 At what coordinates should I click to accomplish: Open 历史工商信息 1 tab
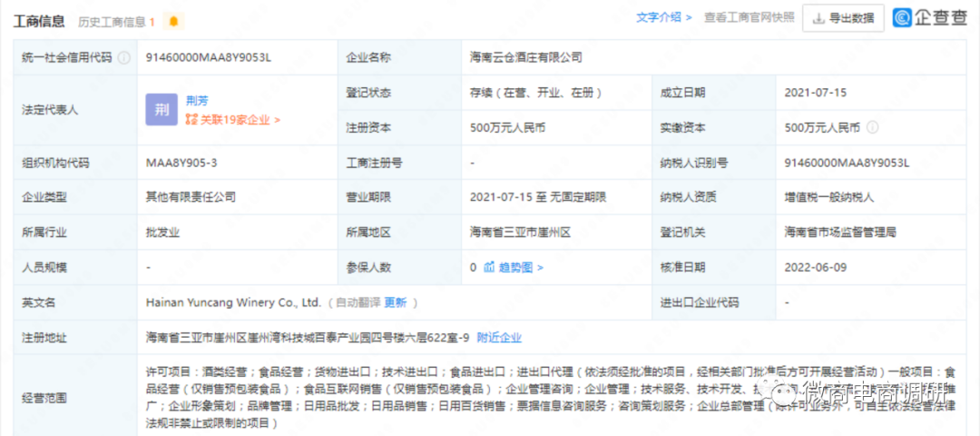coord(116,22)
